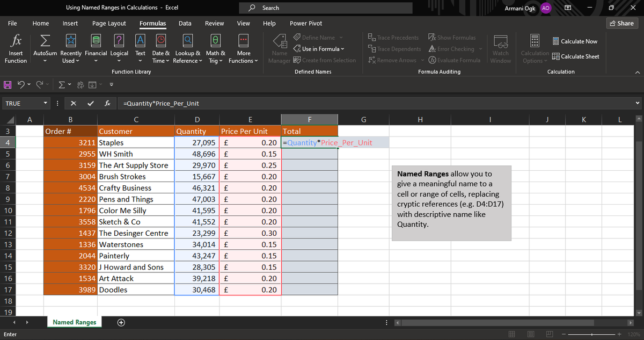Click the Search magnifier in the title bar
644x340 pixels.
point(253,8)
